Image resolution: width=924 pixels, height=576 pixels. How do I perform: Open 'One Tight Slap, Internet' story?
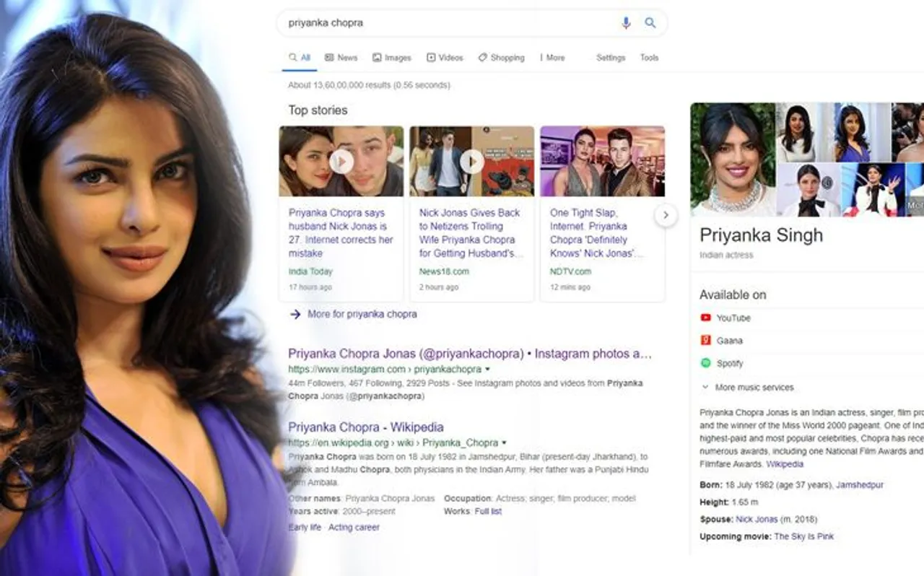598,233
